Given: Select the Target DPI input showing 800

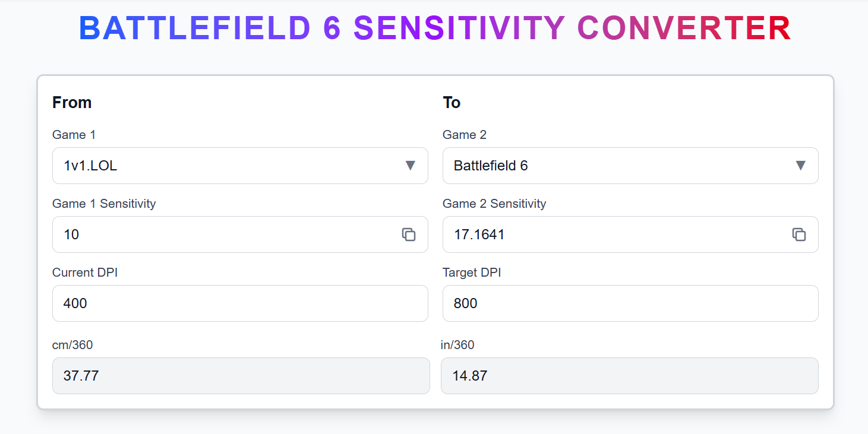Looking at the screenshot, I should point(630,303).
